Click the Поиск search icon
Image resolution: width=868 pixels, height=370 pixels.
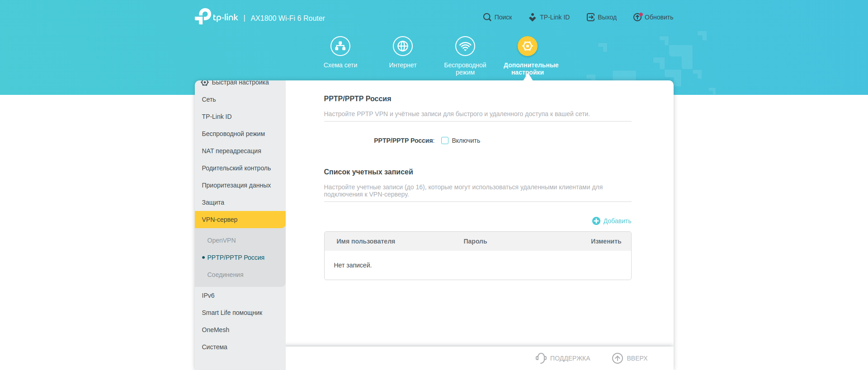tap(487, 17)
